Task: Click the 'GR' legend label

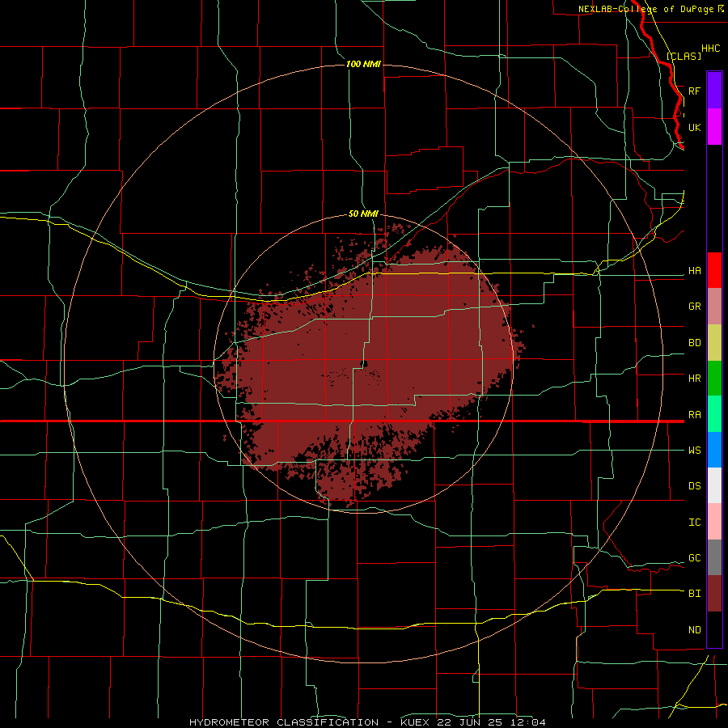Action: click(694, 307)
